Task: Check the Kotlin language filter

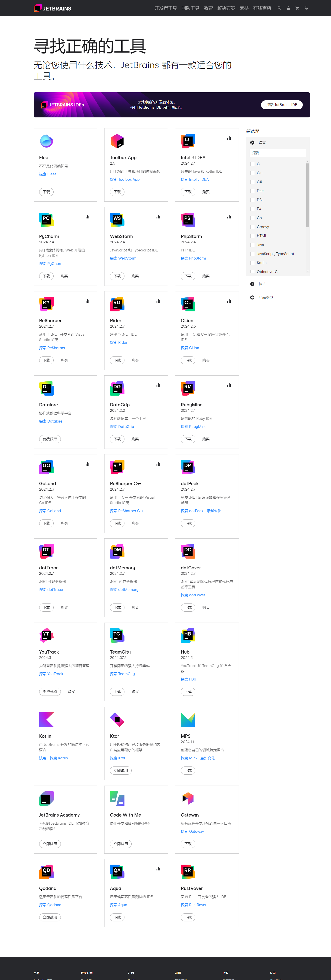Action: [252, 263]
